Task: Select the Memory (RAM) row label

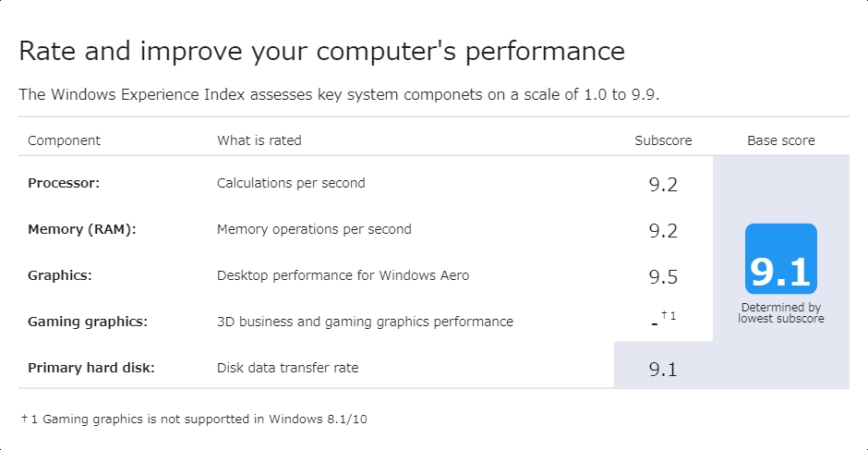Action: [x=82, y=229]
